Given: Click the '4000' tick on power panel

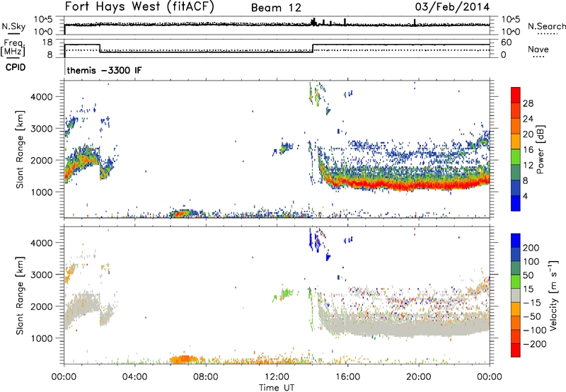Looking at the screenshot, I should pos(42,97).
